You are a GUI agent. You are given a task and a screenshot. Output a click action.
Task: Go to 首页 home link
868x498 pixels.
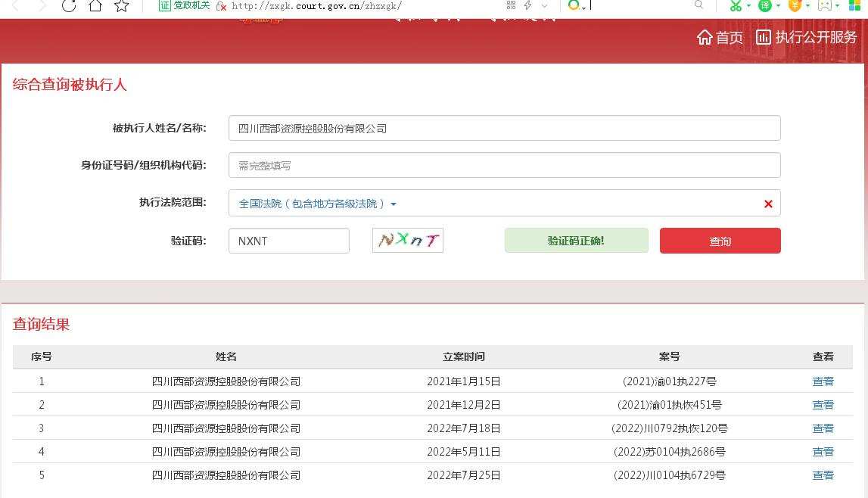click(720, 37)
